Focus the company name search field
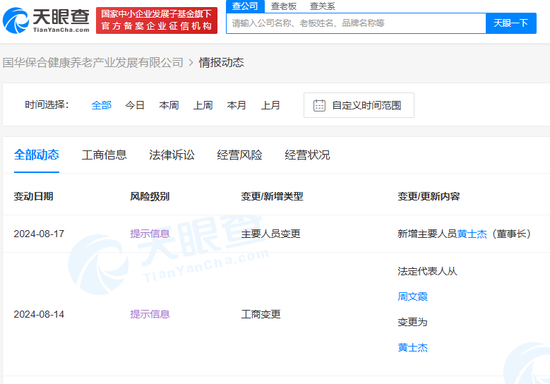Image resolution: width=550 pixels, height=384 pixels. coord(356,23)
